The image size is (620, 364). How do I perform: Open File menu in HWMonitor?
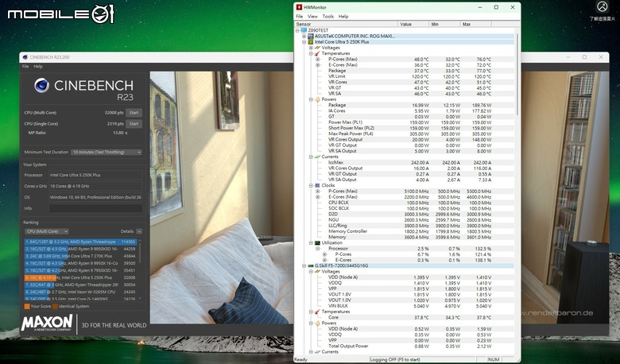300,17
